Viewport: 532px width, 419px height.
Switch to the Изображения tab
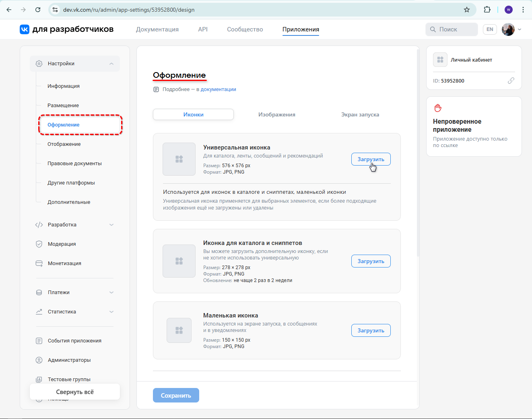(276, 114)
